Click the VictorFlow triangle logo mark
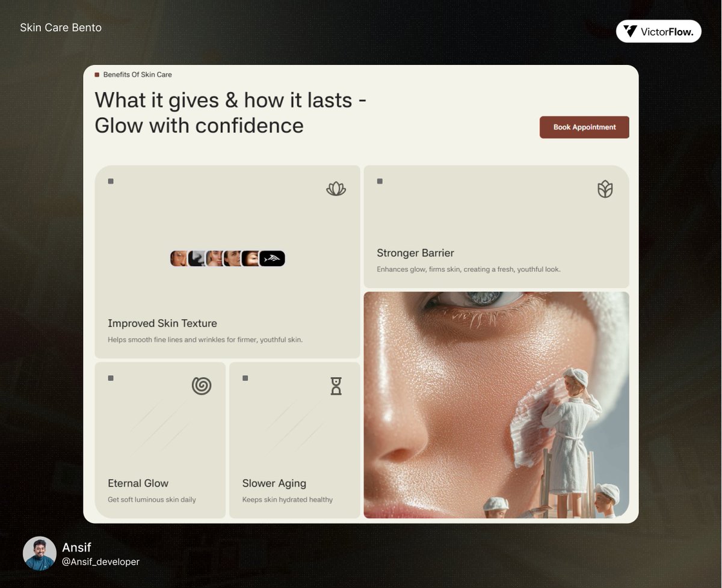Screen dimensions: 722x588 [629, 31]
